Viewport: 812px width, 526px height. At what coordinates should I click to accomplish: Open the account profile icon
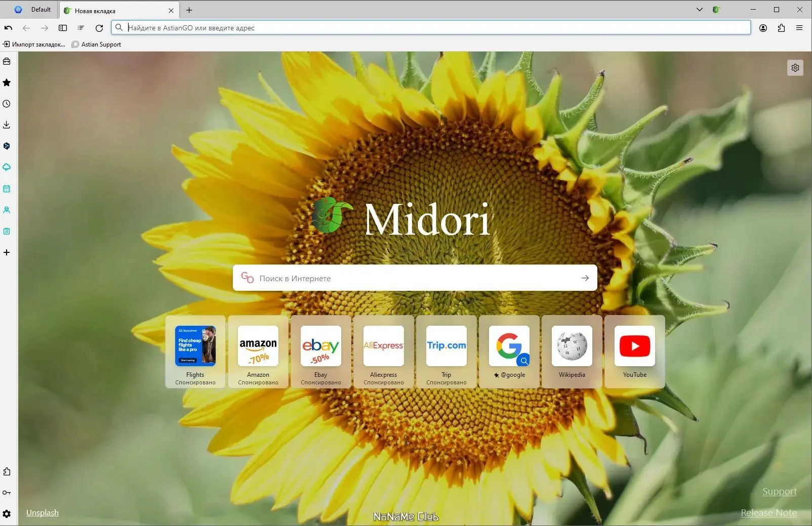pos(763,28)
